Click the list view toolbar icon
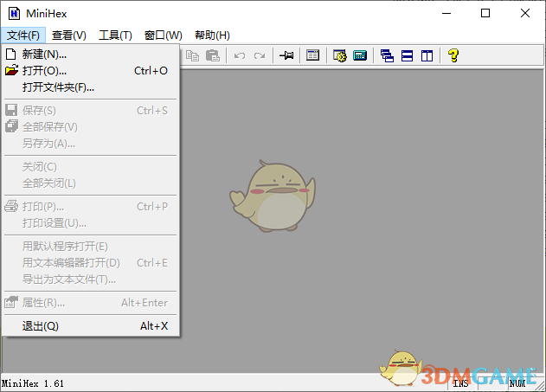The height and width of the screenshot is (392, 546). pyautogui.click(x=312, y=55)
